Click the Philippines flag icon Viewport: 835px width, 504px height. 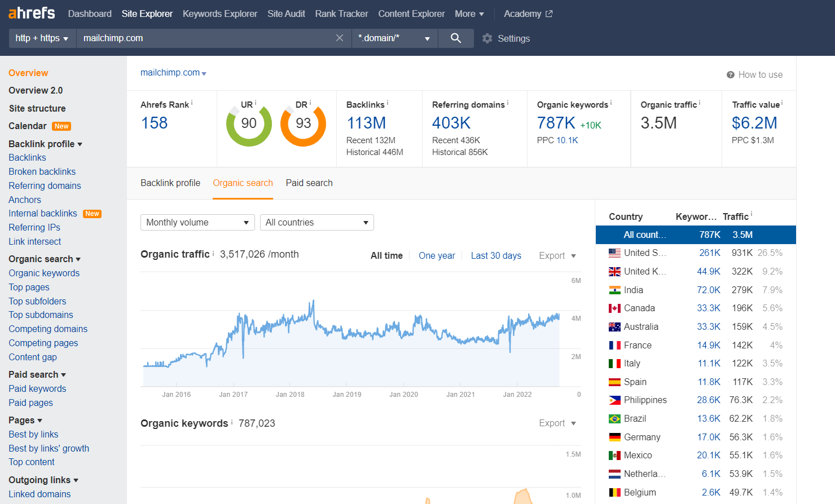pyautogui.click(x=615, y=400)
